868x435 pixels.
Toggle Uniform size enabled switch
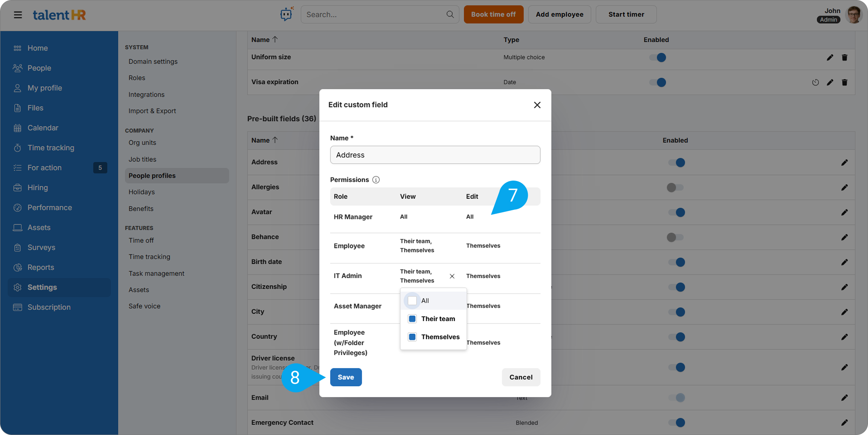tap(658, 57)
